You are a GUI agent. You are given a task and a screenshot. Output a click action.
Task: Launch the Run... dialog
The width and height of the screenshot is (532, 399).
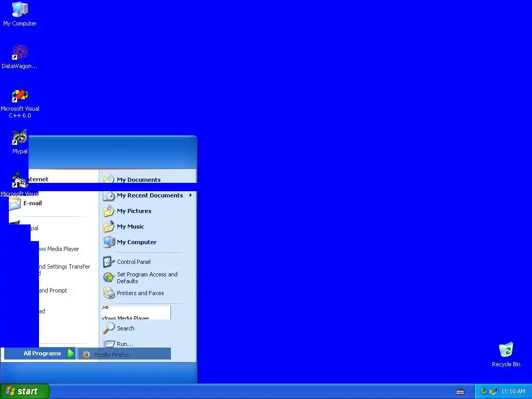pos(125,344)
